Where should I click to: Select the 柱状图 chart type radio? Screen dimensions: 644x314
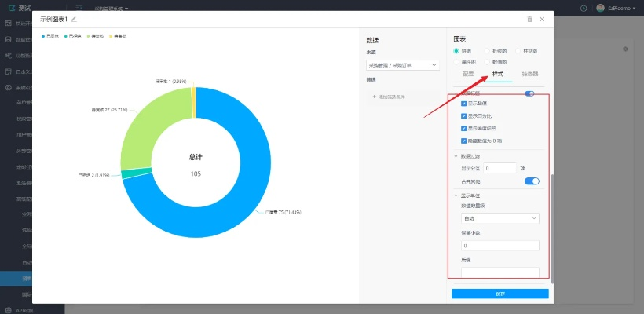point(518,50)
